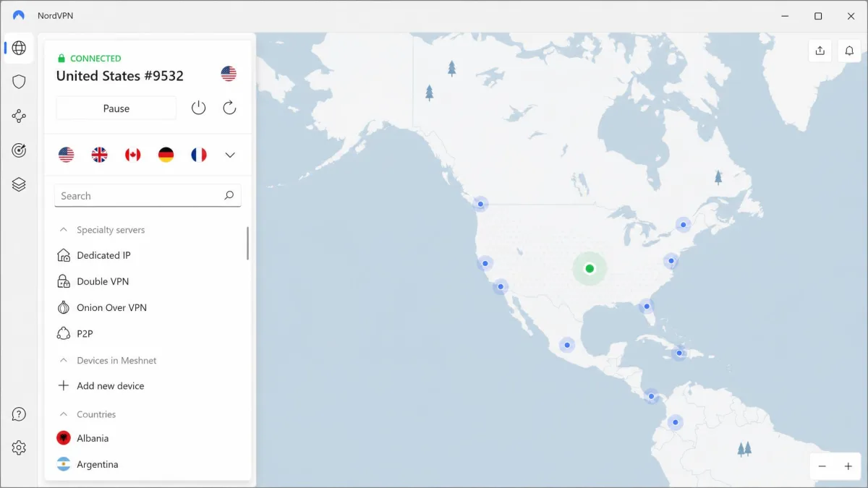Reconnect using the refresh arrow icon

coord(229,108)
